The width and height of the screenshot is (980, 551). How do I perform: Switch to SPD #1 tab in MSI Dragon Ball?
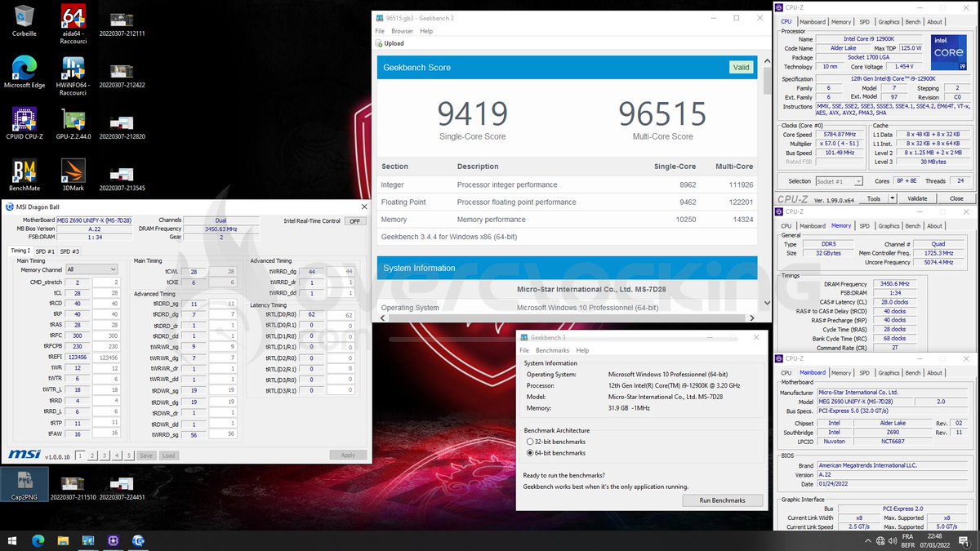[45, 251]
